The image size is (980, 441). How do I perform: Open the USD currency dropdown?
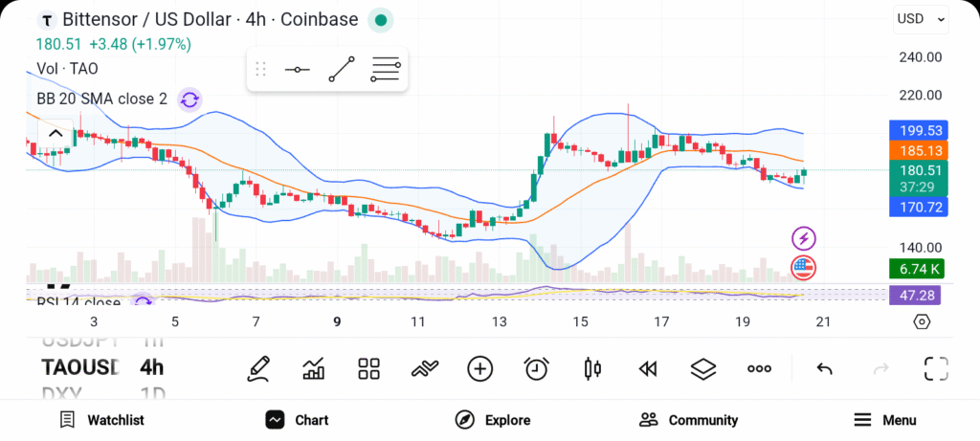point(921,18)
